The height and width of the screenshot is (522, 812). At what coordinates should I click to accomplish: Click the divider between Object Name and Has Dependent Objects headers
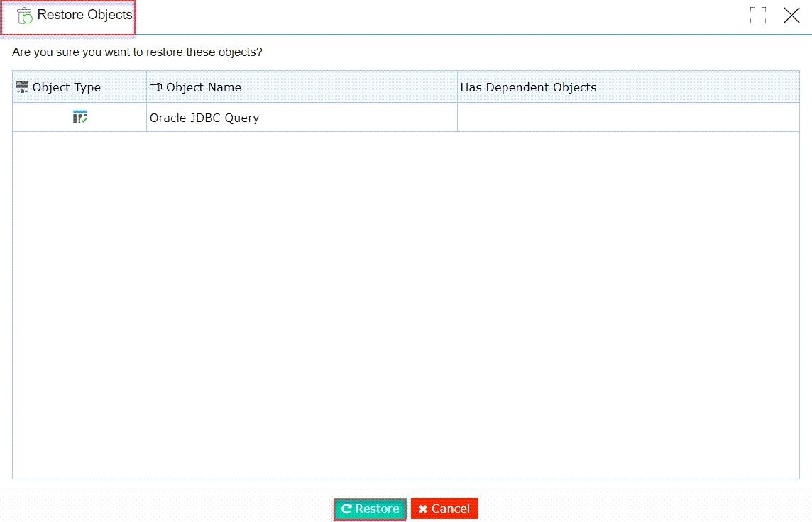point(457,87)
